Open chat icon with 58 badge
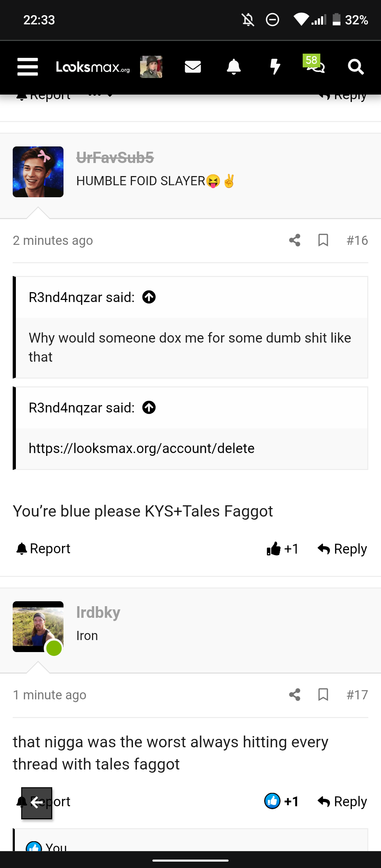381x868 pixels. tap(315, 64)
